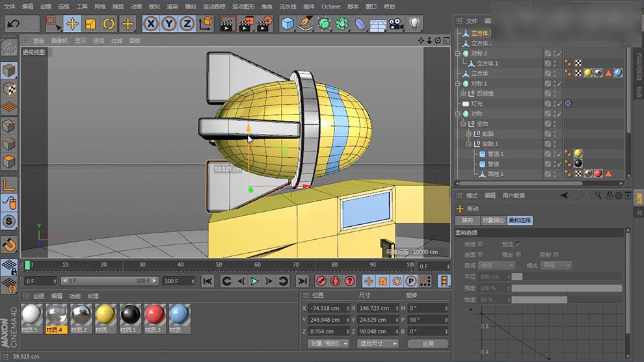The image size is (644, 362).
Task: Click the 应用 apply button
Action: click(x=427, y=343)
